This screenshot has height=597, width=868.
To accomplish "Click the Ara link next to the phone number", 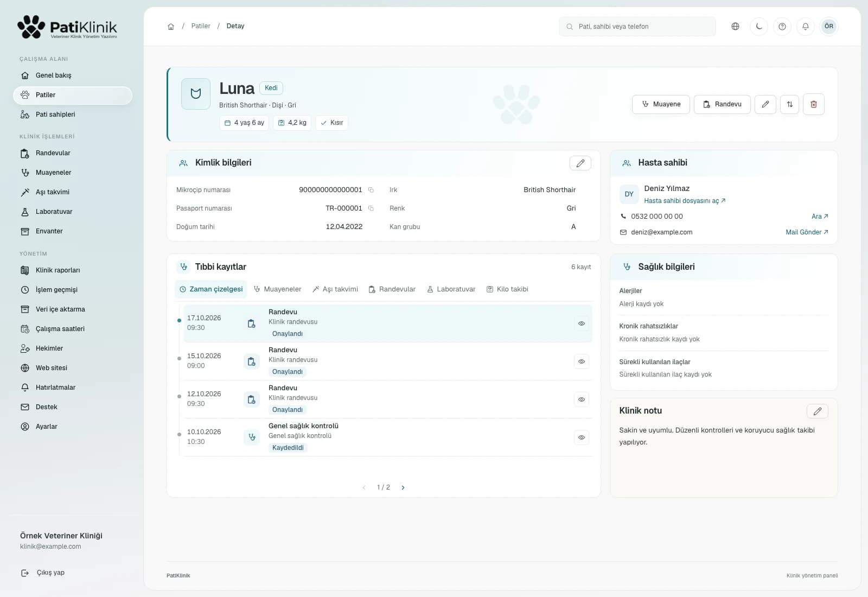I will click(820, 217).
